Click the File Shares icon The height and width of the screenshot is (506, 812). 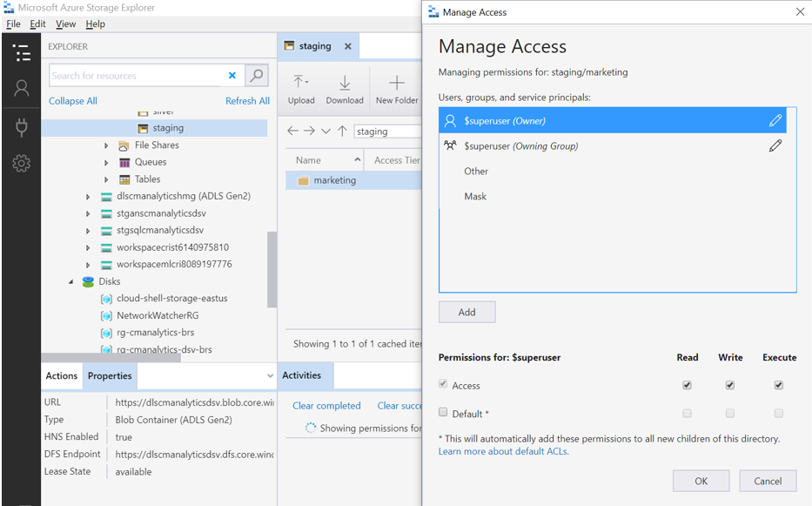point(124,145)
